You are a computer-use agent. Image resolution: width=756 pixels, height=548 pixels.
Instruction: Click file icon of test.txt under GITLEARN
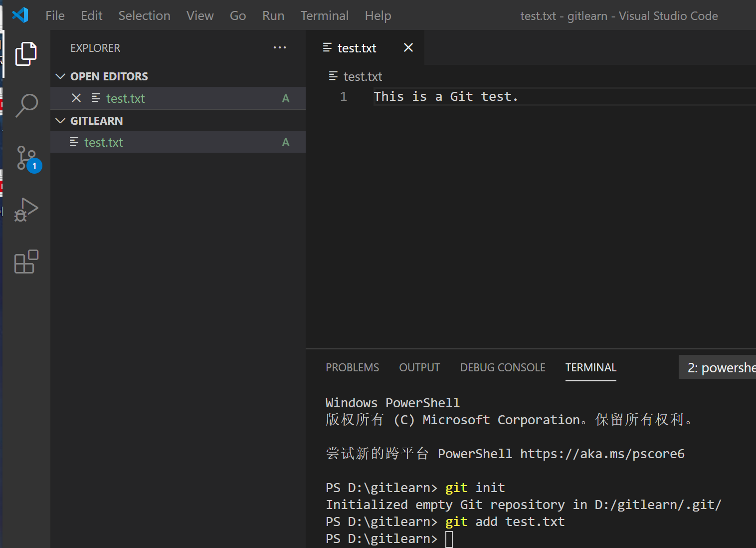[74, 142]
